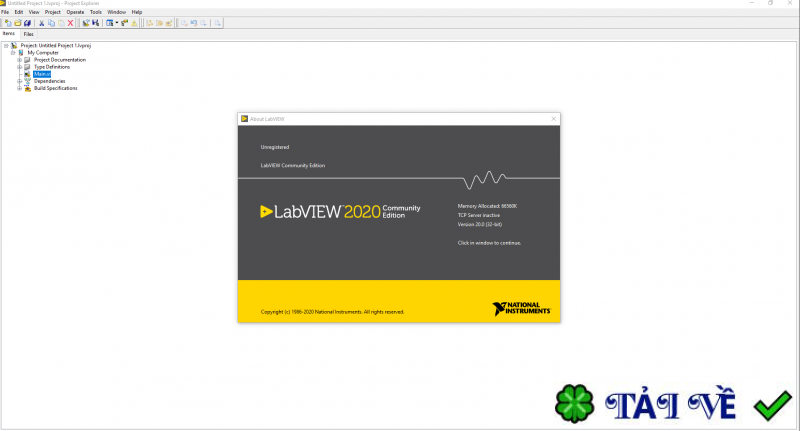This screenshot has width=800, height=431.
Task: Click the 'TCP Server inactive' text
Action: [x=479, y=215]
